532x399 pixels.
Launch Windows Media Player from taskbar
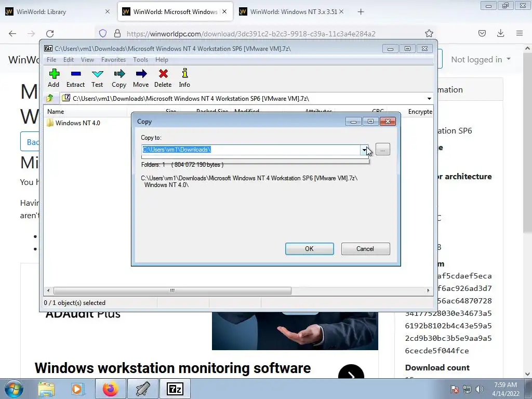pos(77,389)
